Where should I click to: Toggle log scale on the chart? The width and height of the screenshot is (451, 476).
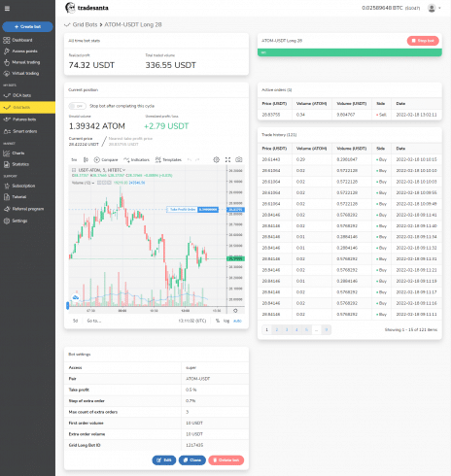coord(226,321)
